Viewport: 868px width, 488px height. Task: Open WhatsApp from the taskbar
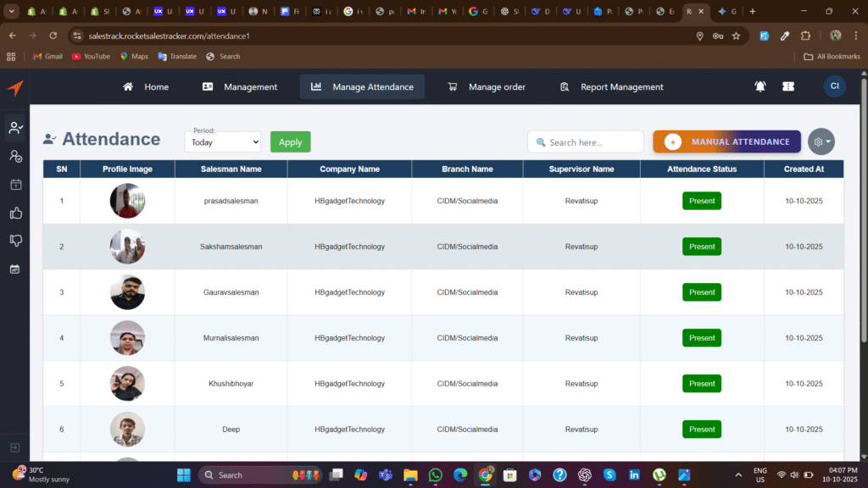point(435,474)
